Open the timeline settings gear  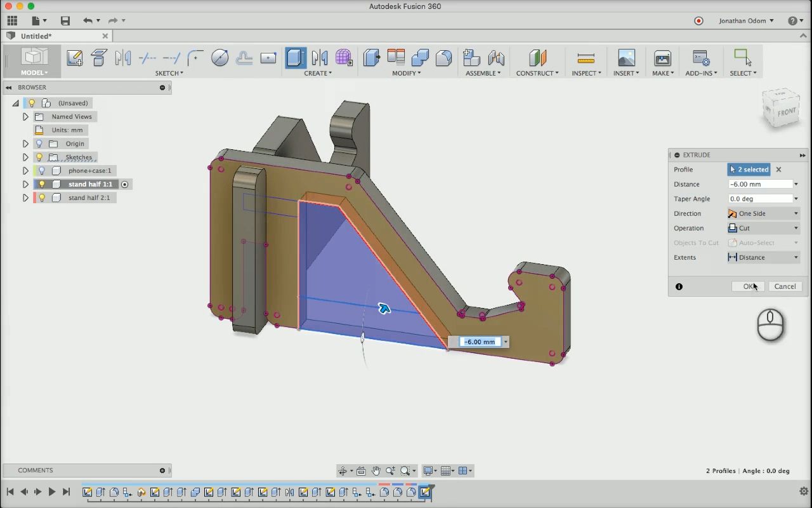point(803,491)
